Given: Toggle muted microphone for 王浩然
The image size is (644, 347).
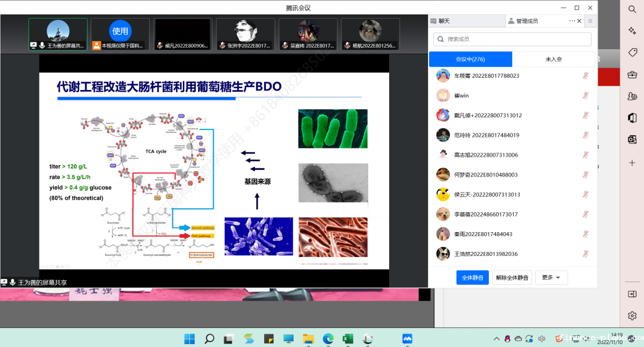Looking at the screenshot, I should tap(586, 254).
